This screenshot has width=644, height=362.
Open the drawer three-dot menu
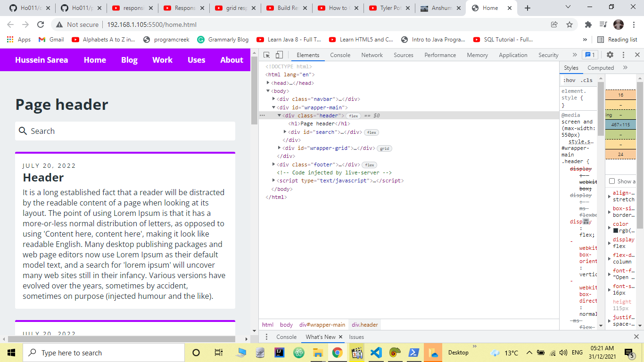tap(266, 337)
